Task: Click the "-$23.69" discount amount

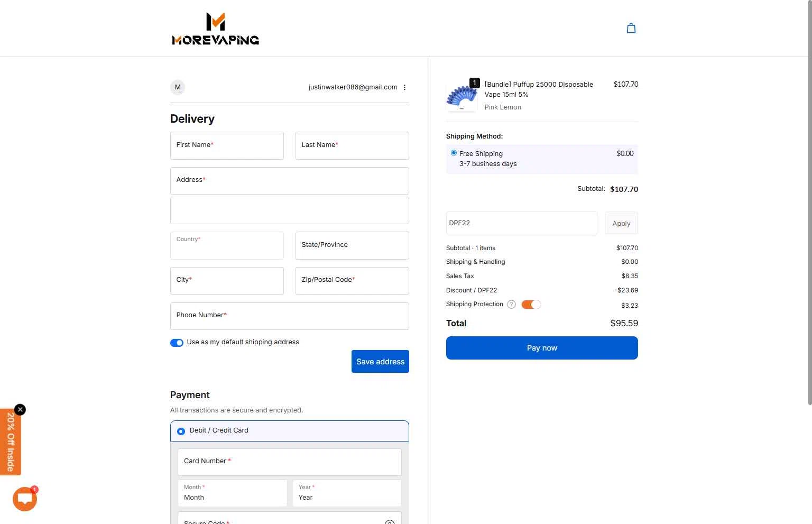Action: pyautogui.click(x=626, y=290)
